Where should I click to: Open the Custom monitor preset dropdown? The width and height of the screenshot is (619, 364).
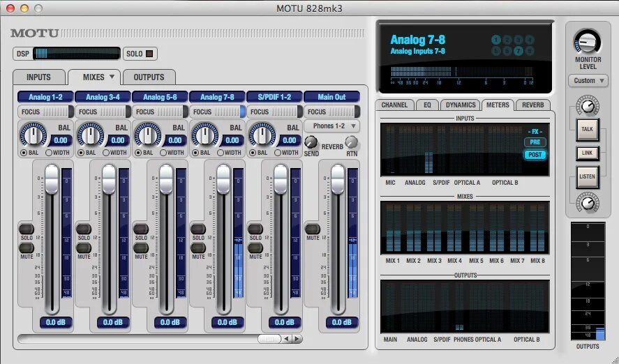click(588, 80)
